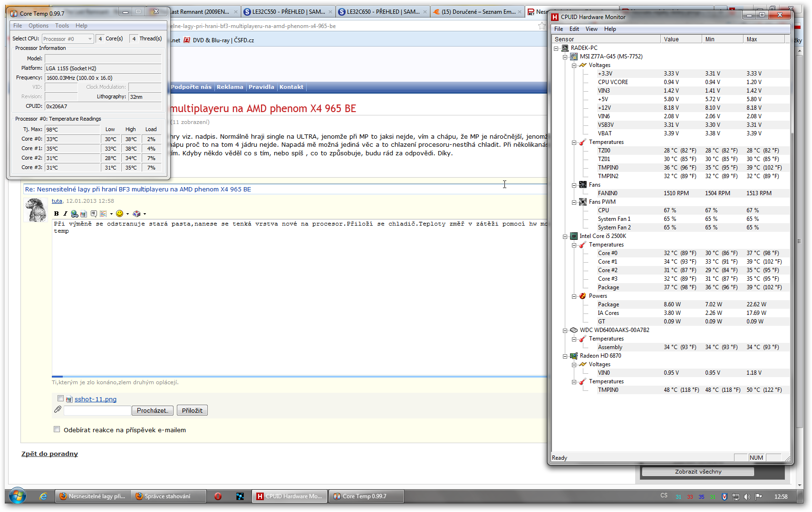
Task: Click the Opera icon in taskbar
Action: pos(218,496)
